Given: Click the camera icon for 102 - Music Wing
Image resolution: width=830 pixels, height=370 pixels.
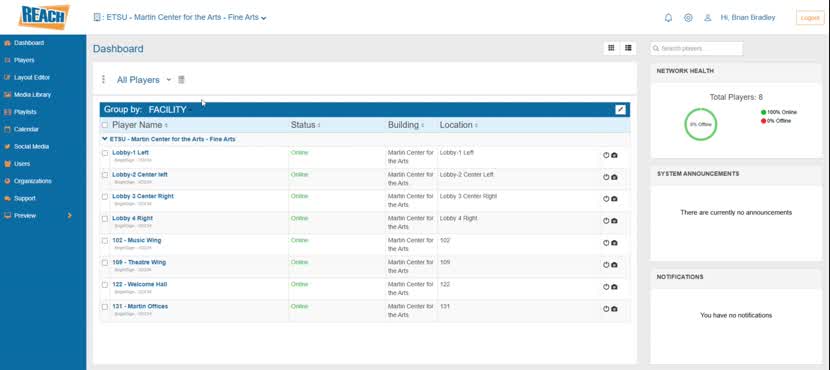Looking at the screenshot, I should click(x=614, y=243).
